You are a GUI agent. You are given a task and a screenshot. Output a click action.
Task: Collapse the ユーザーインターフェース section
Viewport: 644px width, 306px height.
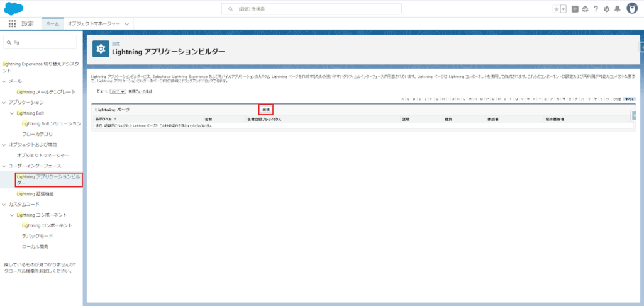tap(4, 166)
